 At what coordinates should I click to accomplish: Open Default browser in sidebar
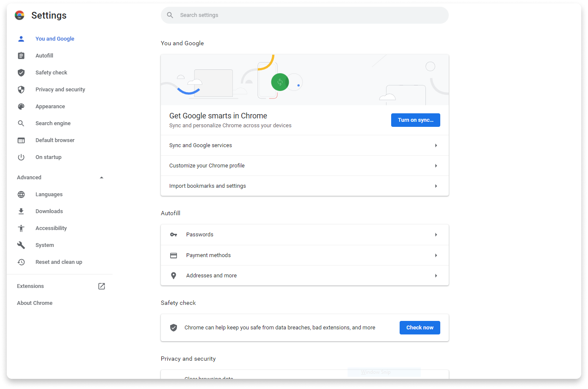click(x=55, y=140)
